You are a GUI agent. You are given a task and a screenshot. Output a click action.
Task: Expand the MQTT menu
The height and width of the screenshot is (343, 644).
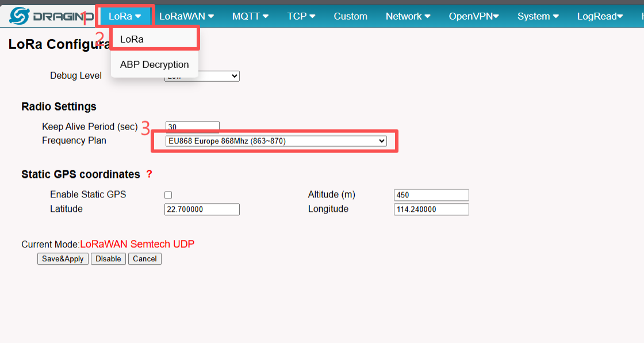[250, 16]
